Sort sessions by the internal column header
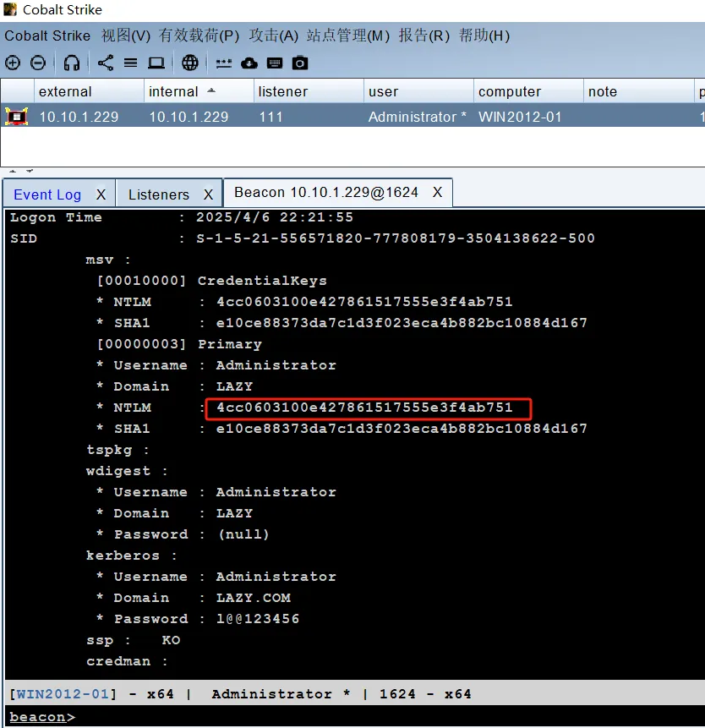 tap(199, 91)
